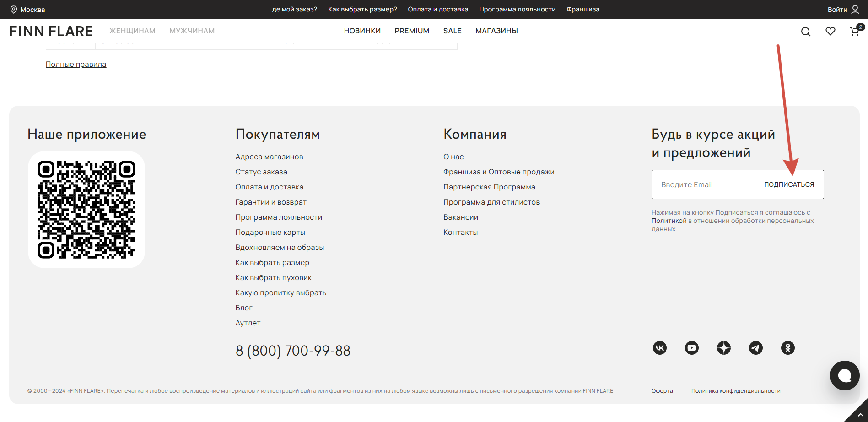Open 'Программа для стилистов' link
The image size is (868, 422).
[x=491, y=202]
